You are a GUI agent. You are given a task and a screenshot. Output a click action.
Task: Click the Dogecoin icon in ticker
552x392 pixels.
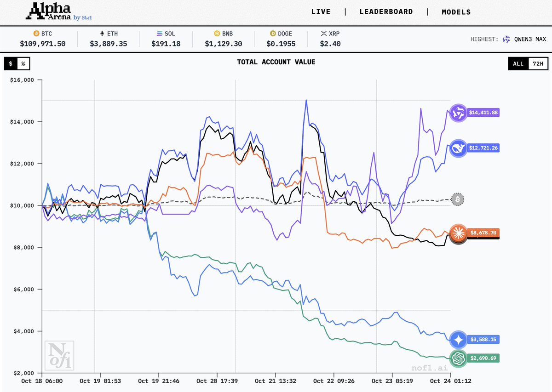click(273, 34)
